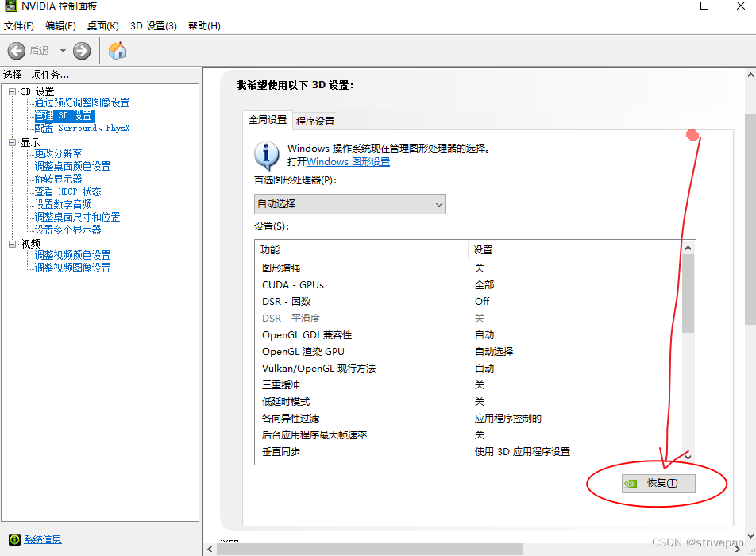The width and height of the screenshot is (756, 556).
Task: Select the CUDA - GPUs settings row
Action: (x=469, y=285)
